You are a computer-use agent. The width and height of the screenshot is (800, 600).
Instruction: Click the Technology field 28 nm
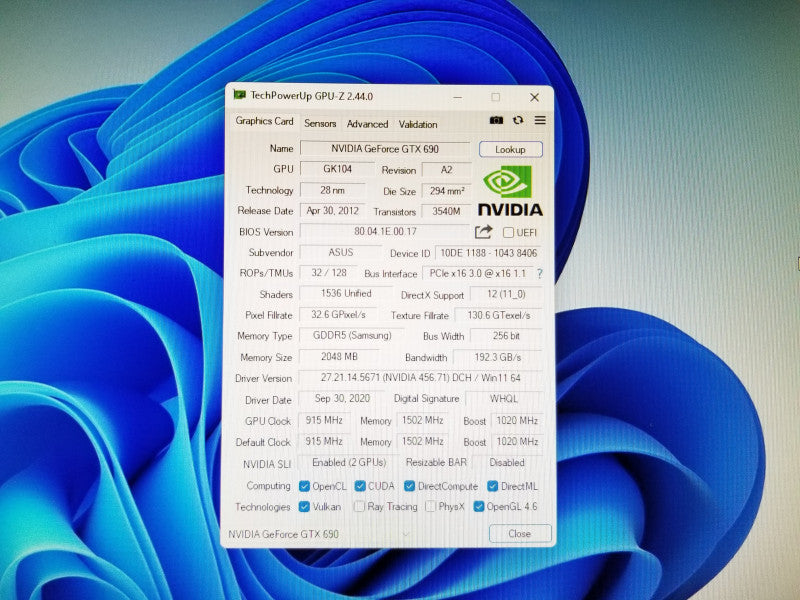point(333,190)
